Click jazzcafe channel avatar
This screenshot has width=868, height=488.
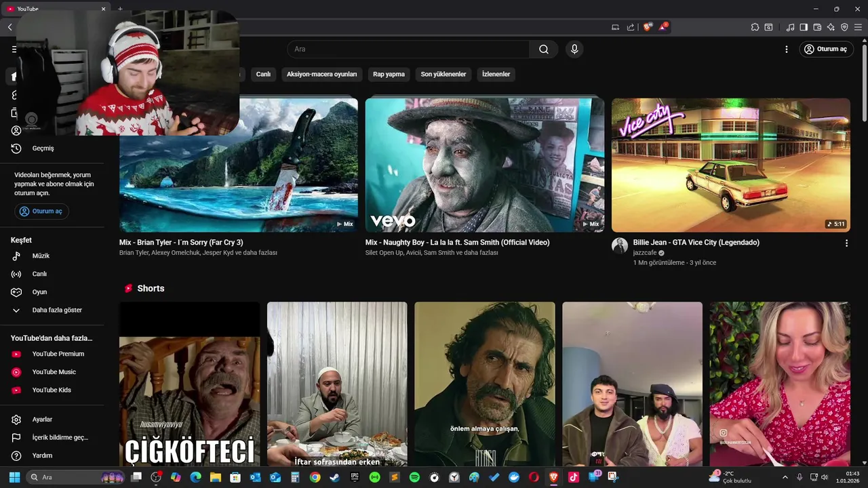[x=620, y=245]
